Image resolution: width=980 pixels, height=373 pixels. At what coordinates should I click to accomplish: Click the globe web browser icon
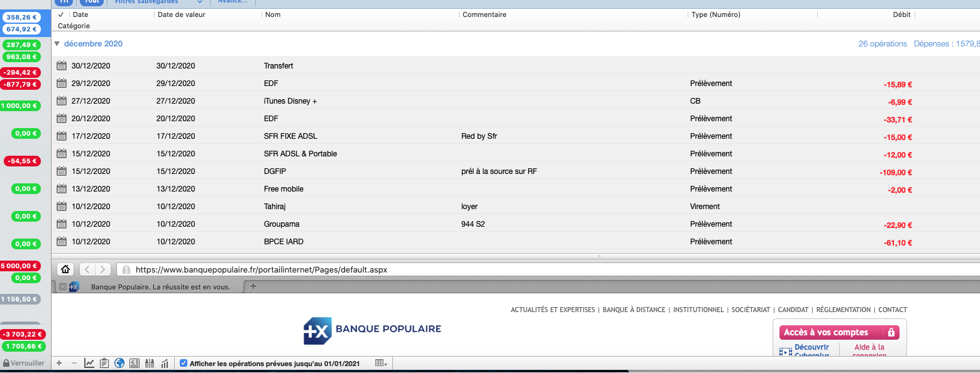(x=119, y=363)
